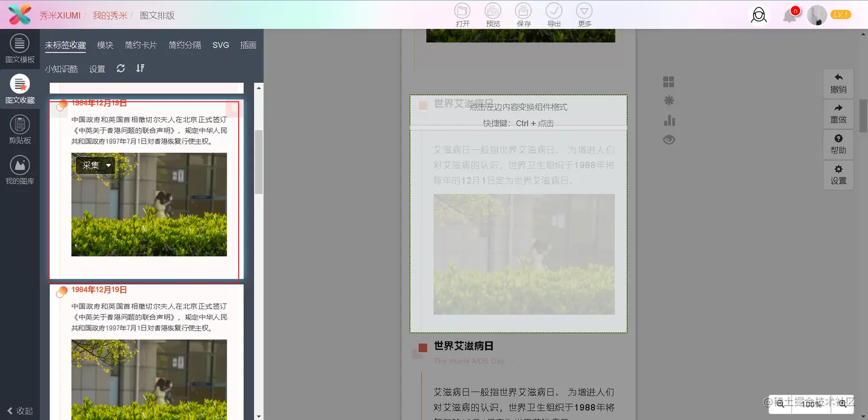Open 剪贴板 clipboard sidebar panel
The image size is (868, 420).
click(20, 130)
